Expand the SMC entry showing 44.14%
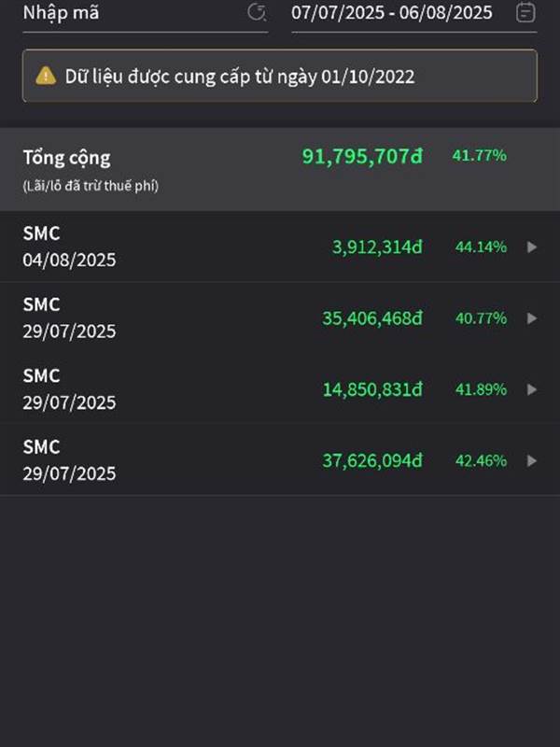The height and width of the screenshot is (747, 560). pos(532,247)
